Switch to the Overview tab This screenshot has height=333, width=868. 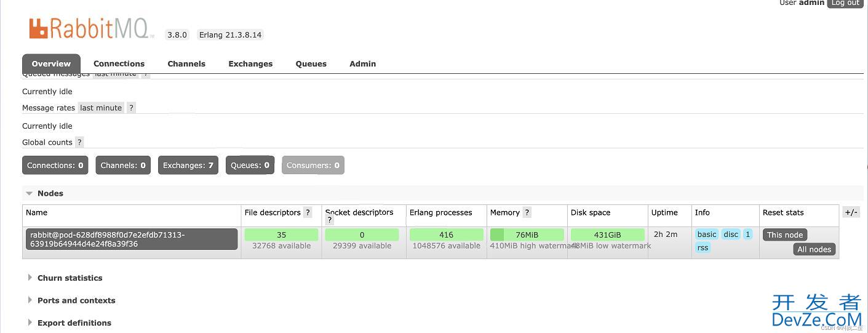51,63
